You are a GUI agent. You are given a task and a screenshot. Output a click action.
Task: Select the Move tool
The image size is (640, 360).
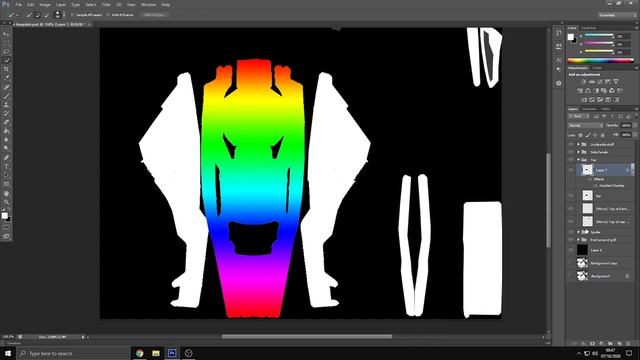click(x=6, y=34)
